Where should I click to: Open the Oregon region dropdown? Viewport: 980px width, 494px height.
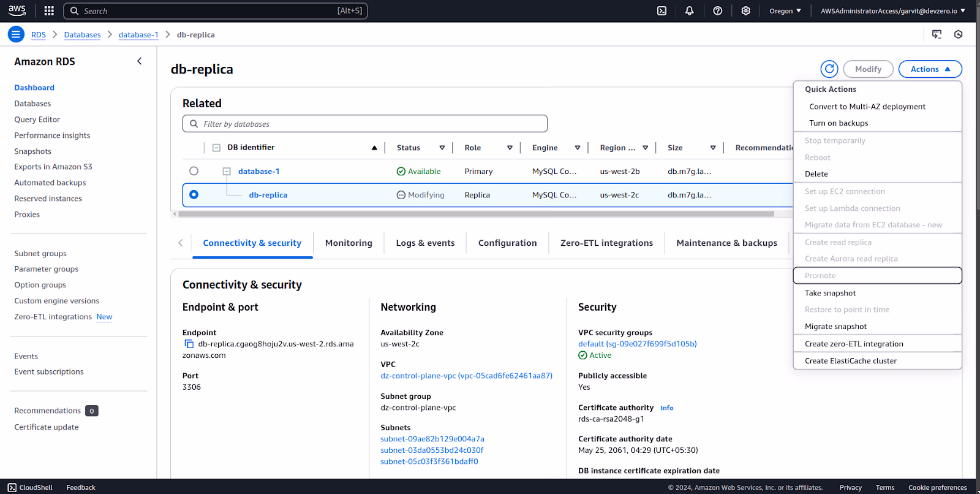coord(785,11)
